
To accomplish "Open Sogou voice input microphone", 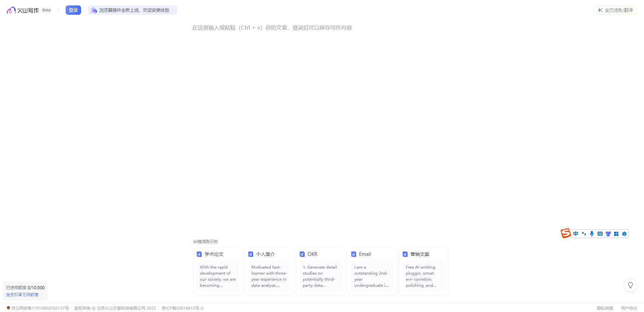I will coord(592,234).
